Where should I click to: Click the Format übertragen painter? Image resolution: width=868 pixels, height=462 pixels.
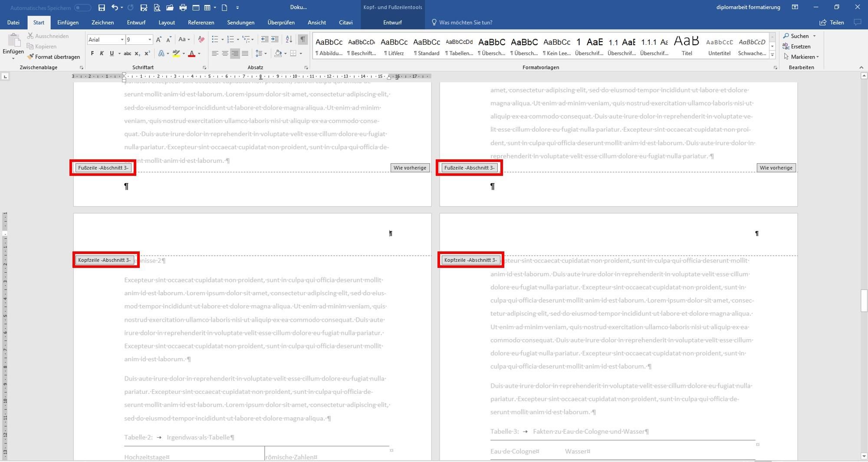pyautogui.click(x=53, y=57)
